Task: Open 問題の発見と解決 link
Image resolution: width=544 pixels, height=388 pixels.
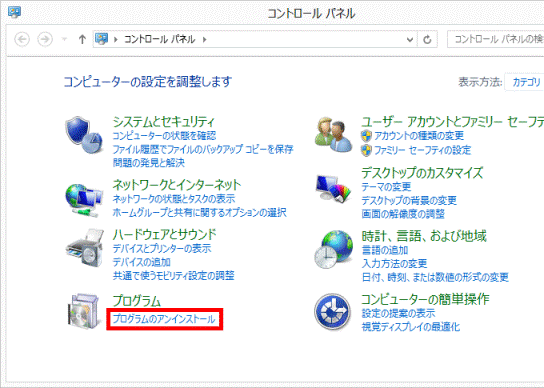Action: coord(148,162)
